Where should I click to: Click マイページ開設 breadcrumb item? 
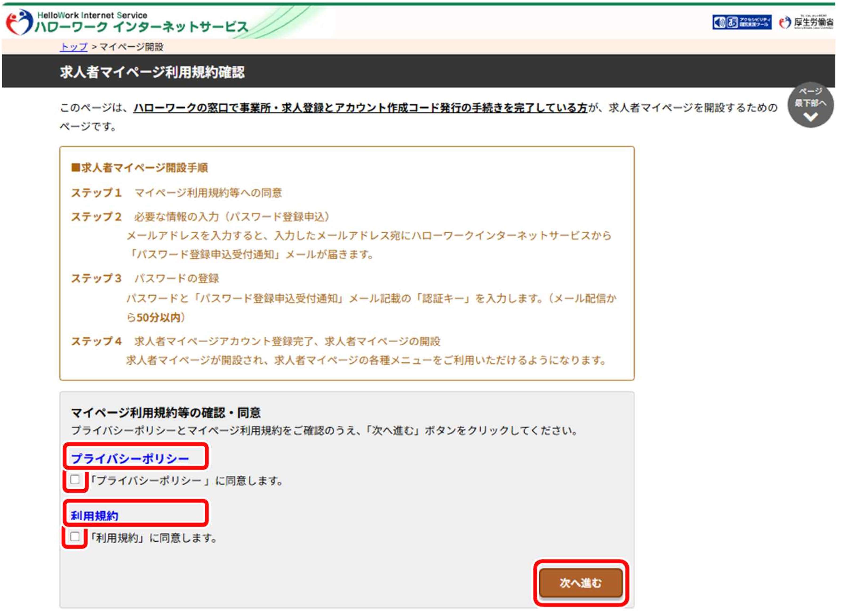coord(132,47)
